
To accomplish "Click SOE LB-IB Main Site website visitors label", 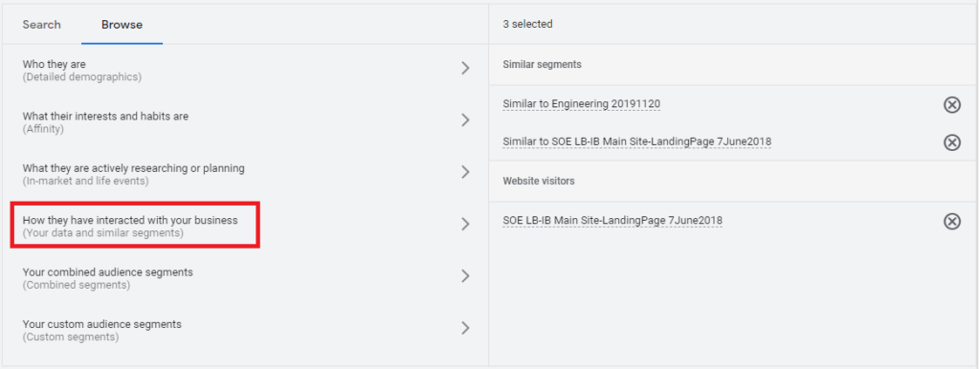I will click(x=612, y=221).
